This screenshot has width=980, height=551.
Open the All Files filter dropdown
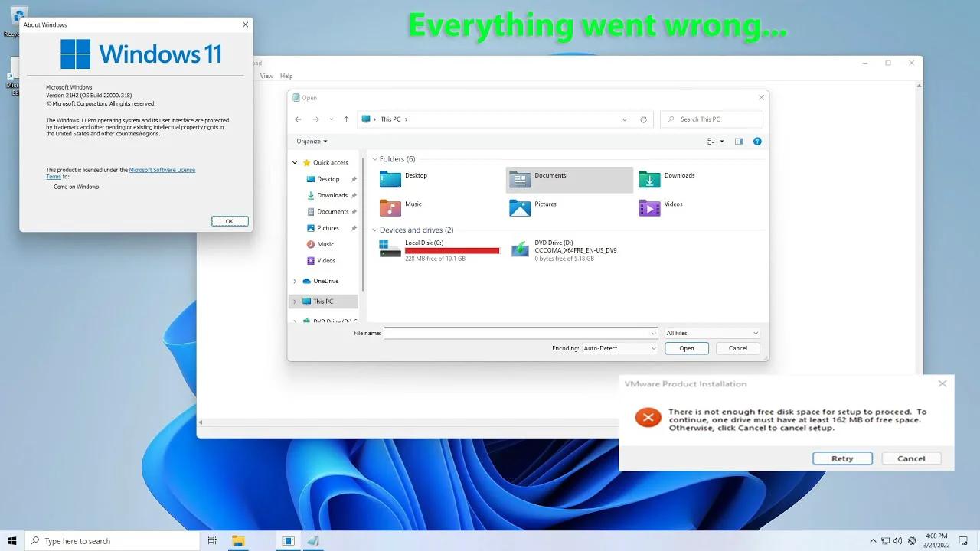[711, 332]
